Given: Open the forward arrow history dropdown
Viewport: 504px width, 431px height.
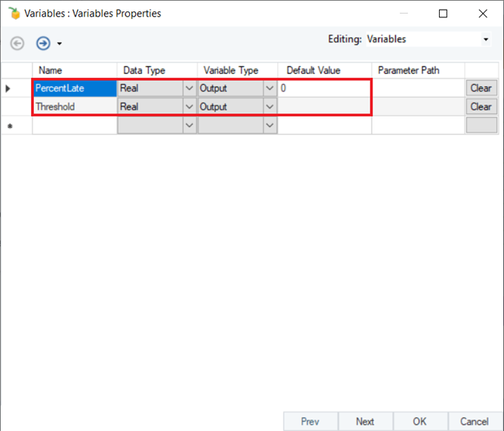Looking at the screenshot, I should pyautogui.click(x=60, y=43).
